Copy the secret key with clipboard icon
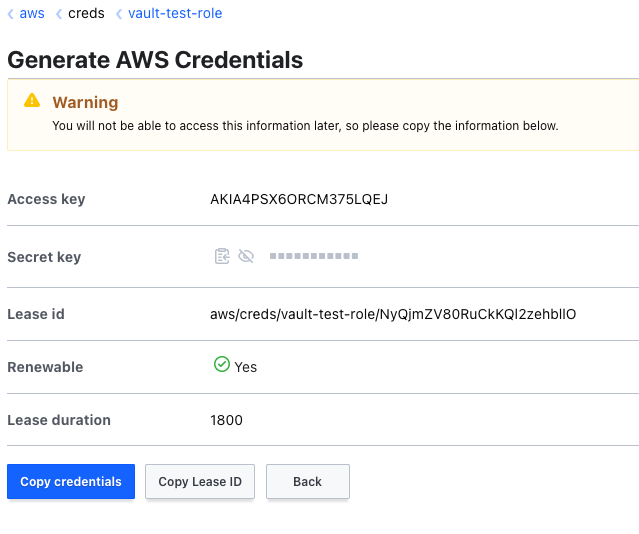 [x=222, y=257]
